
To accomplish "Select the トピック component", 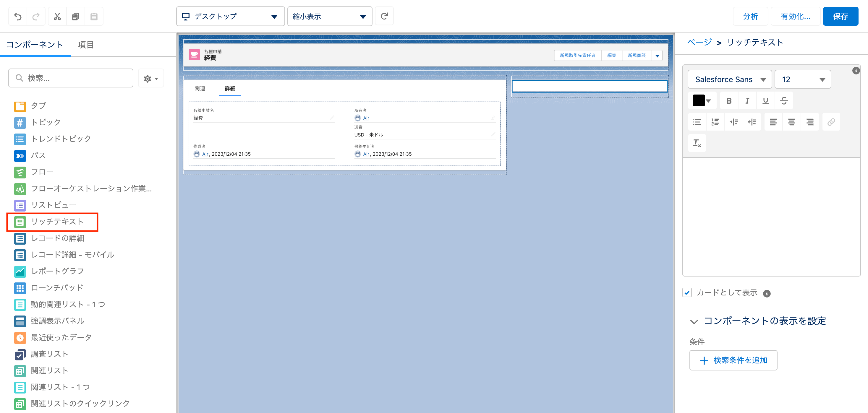I will 38,122.
